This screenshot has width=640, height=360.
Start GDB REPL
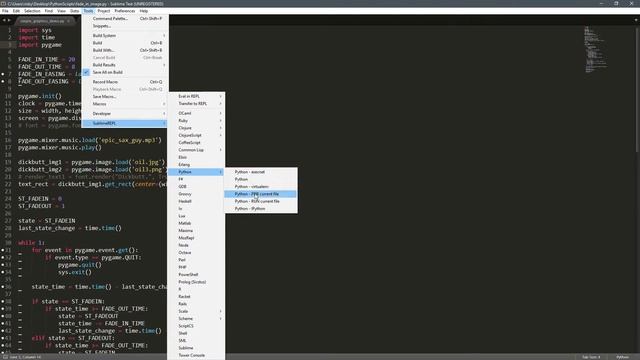point(196,187)
